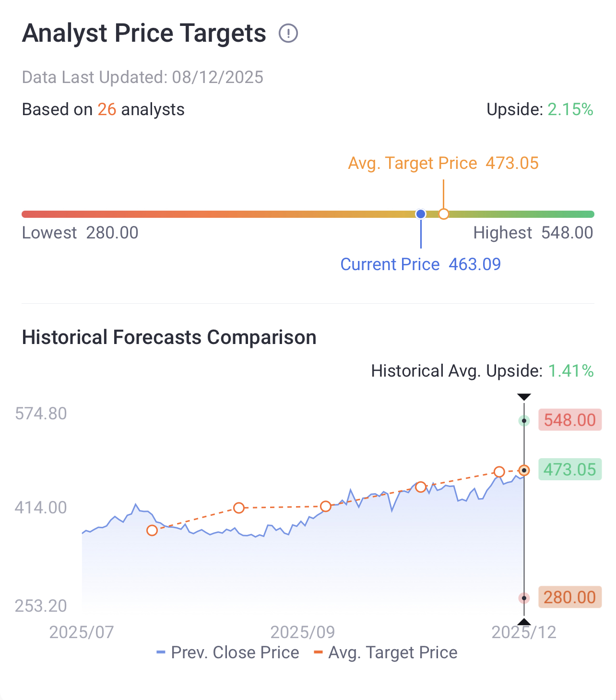Tap the Avg. Target Price 473.05 label

tap(443, 163)
